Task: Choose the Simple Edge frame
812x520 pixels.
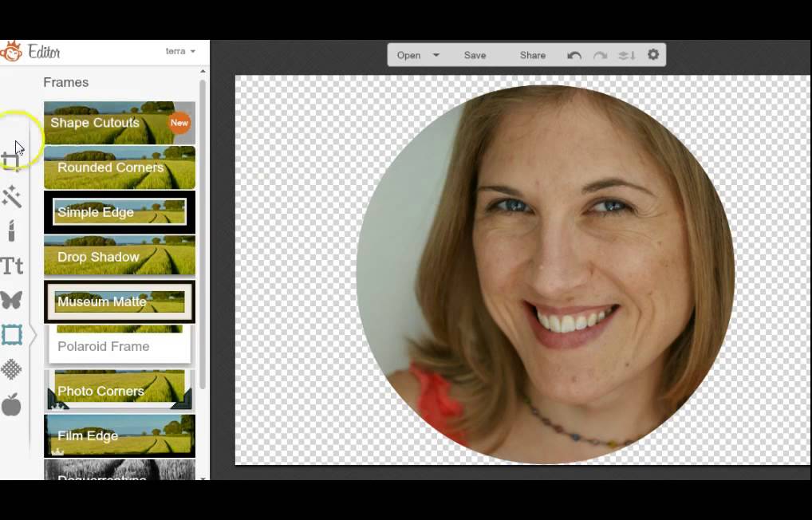Action: coord(120,212)
